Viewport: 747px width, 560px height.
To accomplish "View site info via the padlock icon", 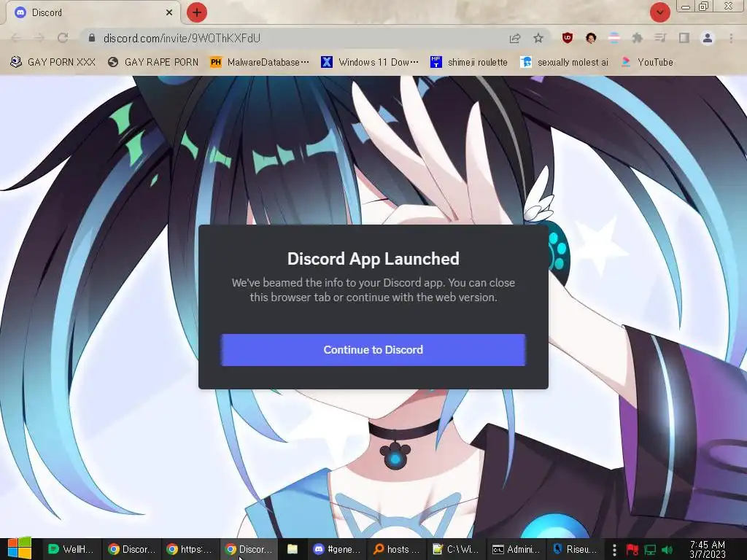I will [92, 38].
